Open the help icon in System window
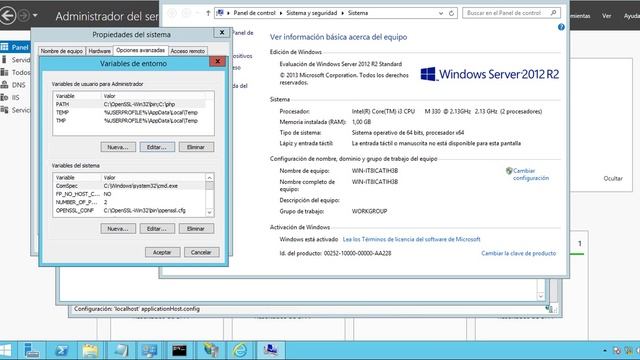Image resolution: width=640 pixels, height=360 pixels. pos(561,27)
